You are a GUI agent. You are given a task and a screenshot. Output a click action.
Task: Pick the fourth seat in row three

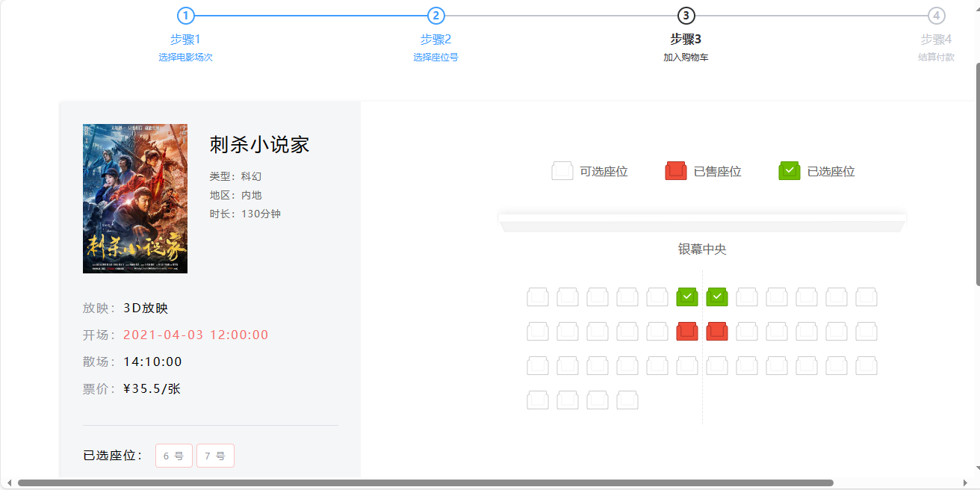pyautogui.click(x=627, y=366)
